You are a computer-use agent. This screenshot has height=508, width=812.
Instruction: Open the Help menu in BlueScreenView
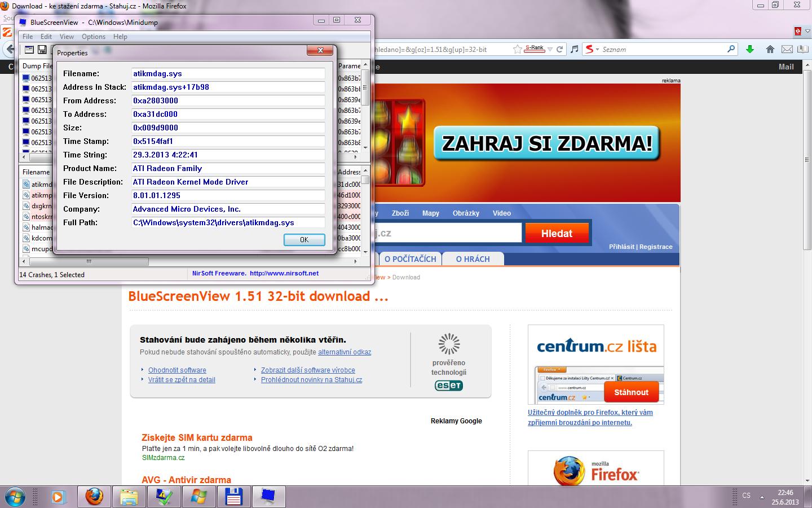click(x=120, y=37)
